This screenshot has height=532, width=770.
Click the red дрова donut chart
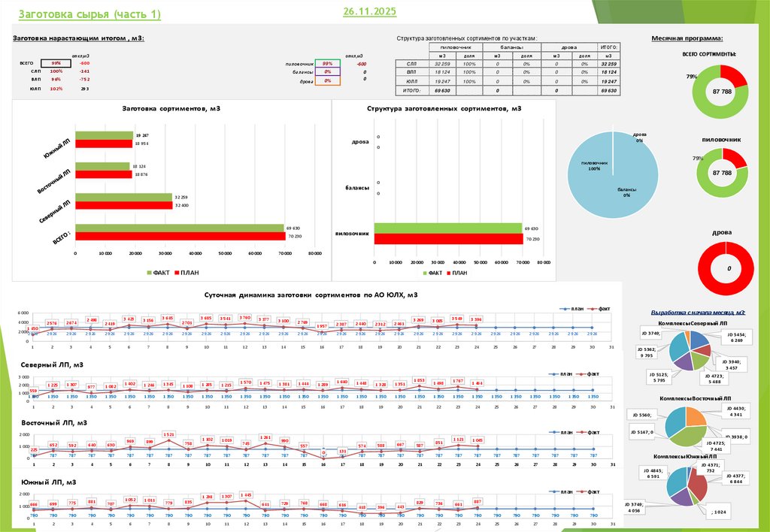[726, 268]
